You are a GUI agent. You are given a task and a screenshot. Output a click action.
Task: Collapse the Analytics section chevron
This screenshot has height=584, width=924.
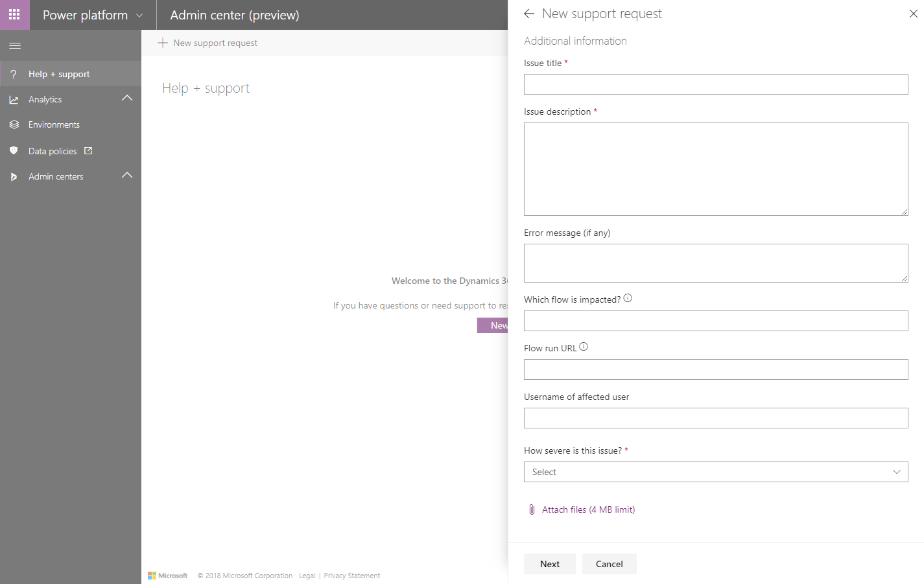(x=127, y=99)
